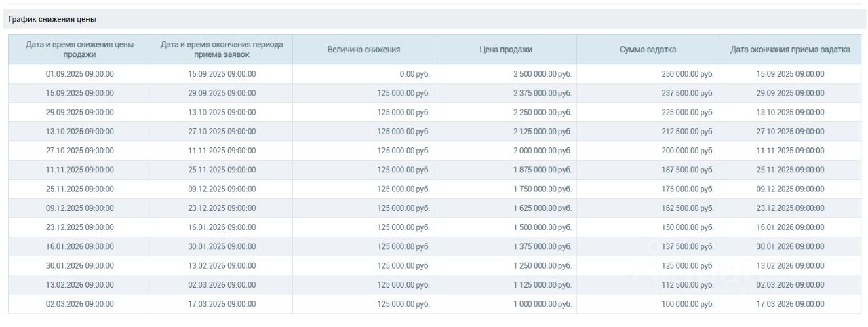Click 09.12.2025 09:00:00 in the price-drop date column
The width and height of the screenshot is (868, 327).
click(x=80, y=208)
